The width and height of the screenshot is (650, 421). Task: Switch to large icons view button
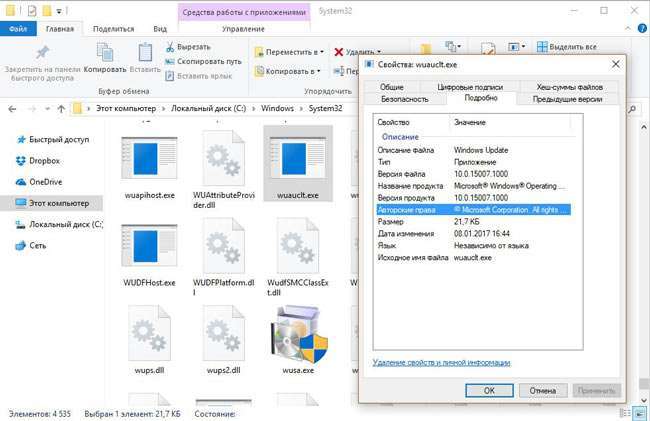(x=640, y=413)
